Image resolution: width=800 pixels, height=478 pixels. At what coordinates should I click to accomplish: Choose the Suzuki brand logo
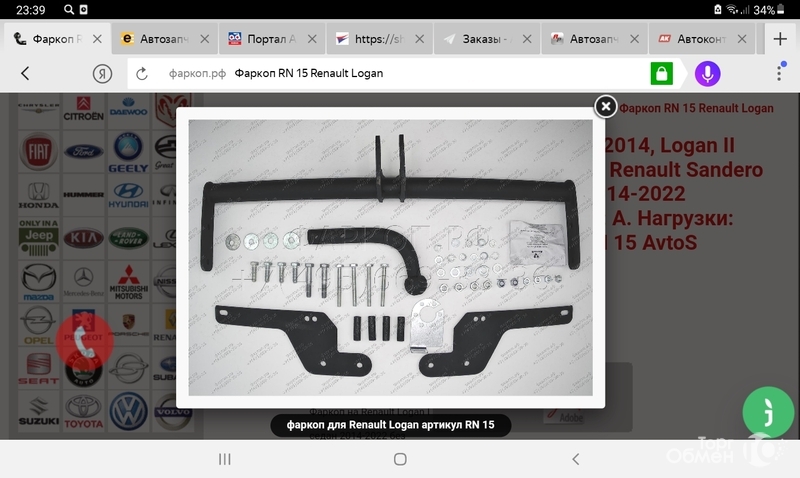pos(38,412)
